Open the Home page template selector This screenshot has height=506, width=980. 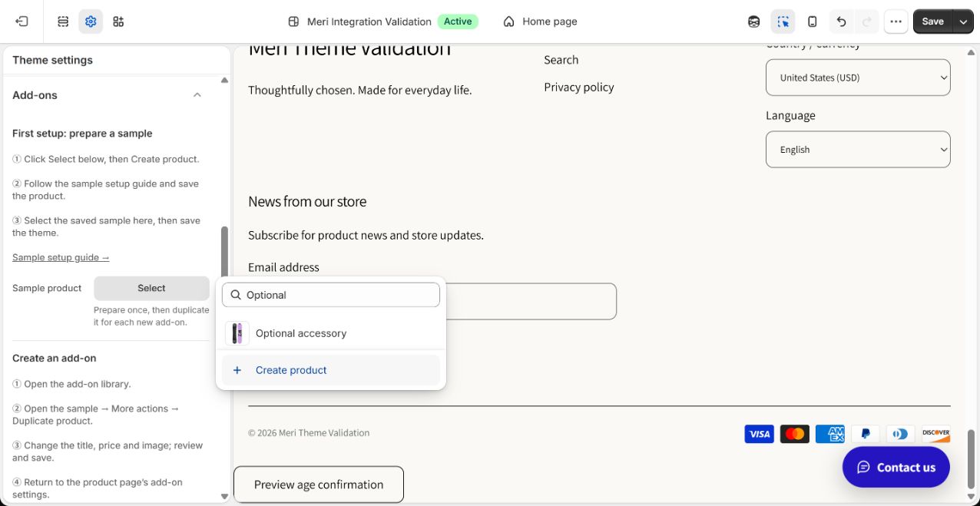click(x=541, y=21)
